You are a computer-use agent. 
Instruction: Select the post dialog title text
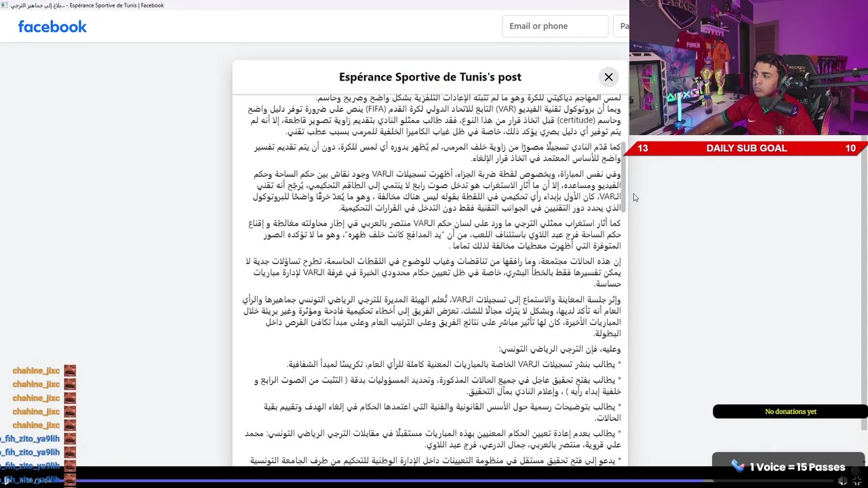coord(430,77)
